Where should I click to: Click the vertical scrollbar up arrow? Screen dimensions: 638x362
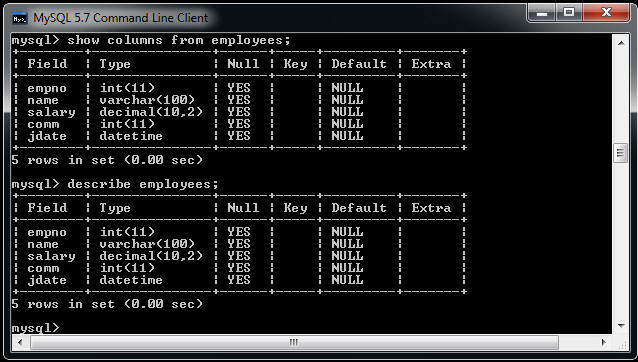621,42
